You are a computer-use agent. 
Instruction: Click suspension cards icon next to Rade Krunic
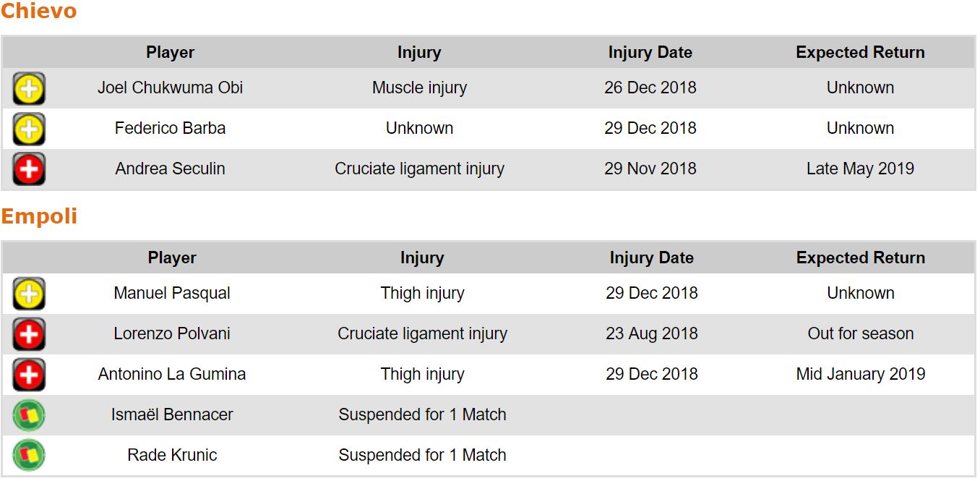point(29,456)
